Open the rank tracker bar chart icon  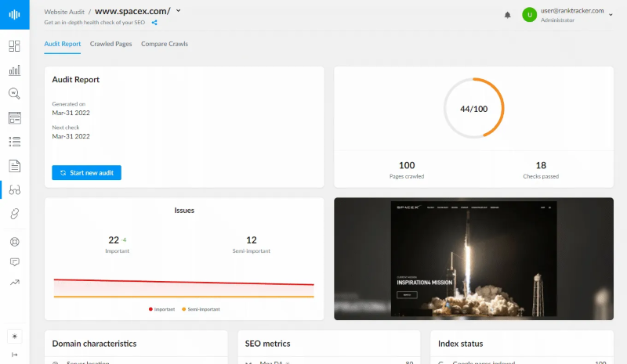click(x=14, y=70)
